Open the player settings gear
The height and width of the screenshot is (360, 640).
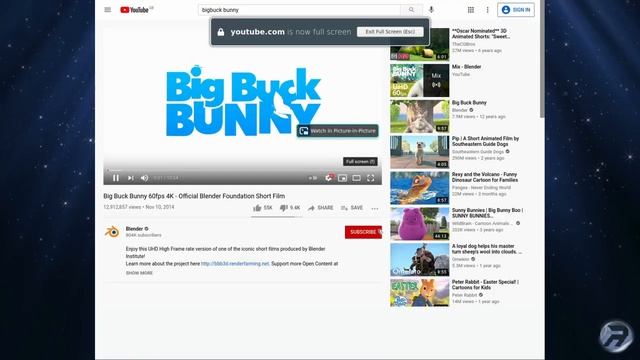click(x=329, y=178)
